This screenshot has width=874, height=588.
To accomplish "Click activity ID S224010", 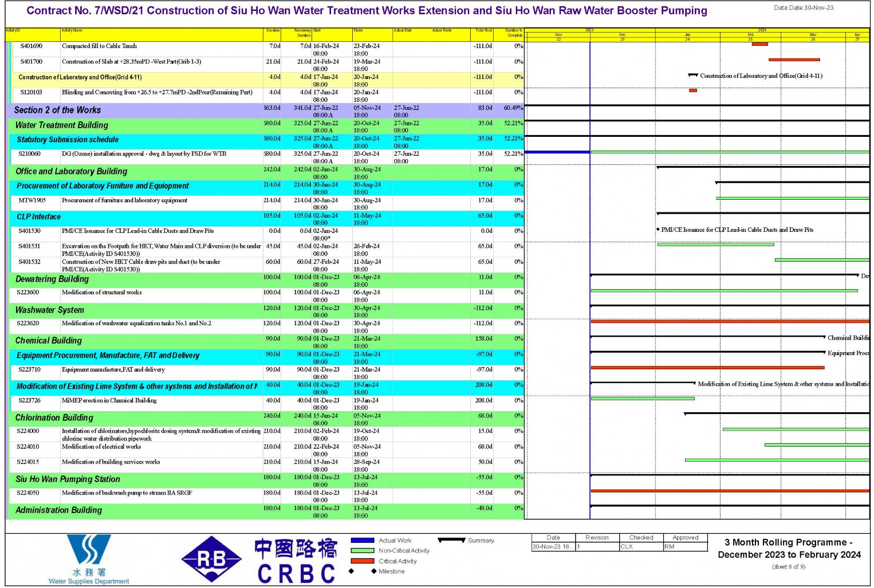I will click(x=28, y=447).
